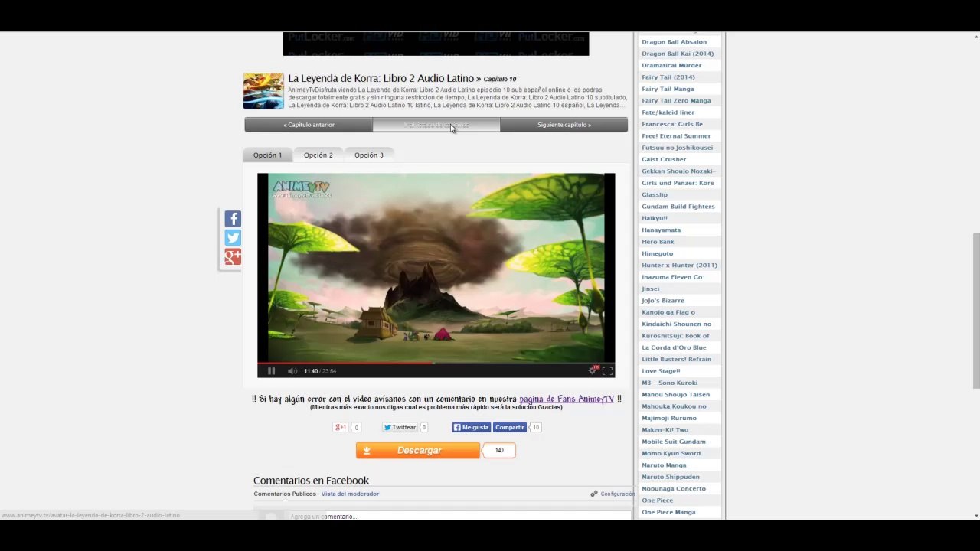Screen dimensions: 980x551
Task: Open Fate/kaleid liner link
Action: [x=668, y=112]
